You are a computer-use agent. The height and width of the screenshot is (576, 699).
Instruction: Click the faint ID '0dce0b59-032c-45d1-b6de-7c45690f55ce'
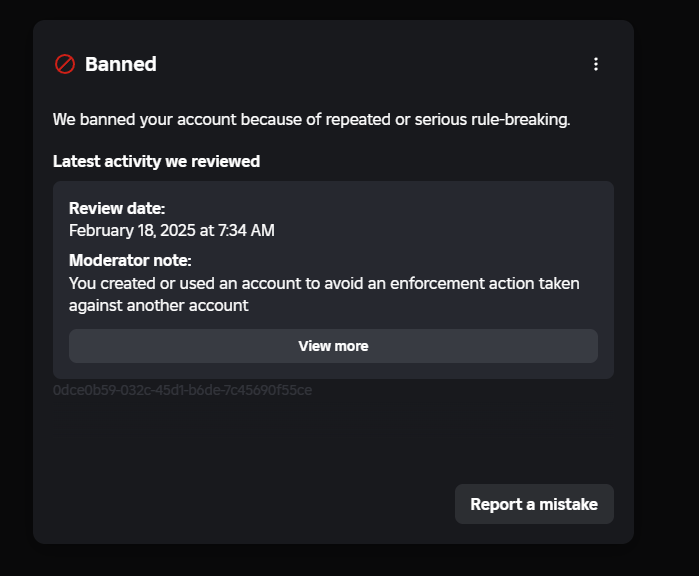point(182,390)
